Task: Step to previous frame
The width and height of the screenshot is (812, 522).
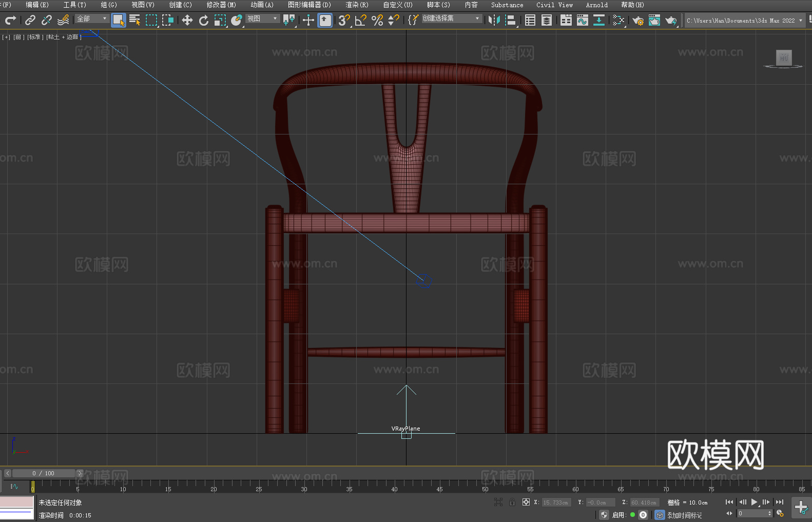Action: pos(742,502)
